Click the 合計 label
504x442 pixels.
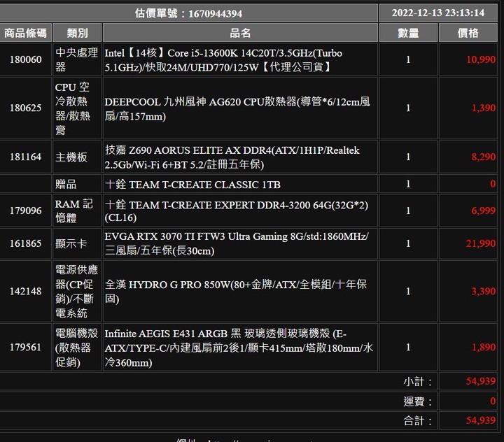click(417, 421)
